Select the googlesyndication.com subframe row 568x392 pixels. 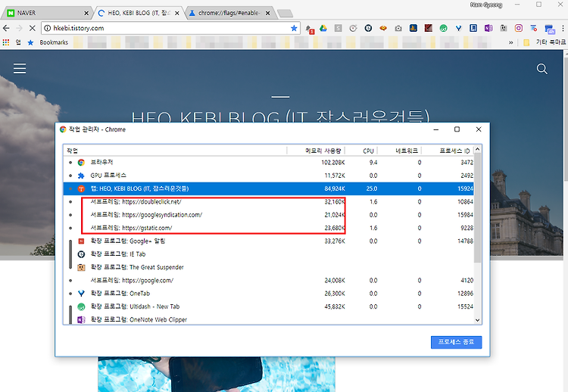click(268, 215)
